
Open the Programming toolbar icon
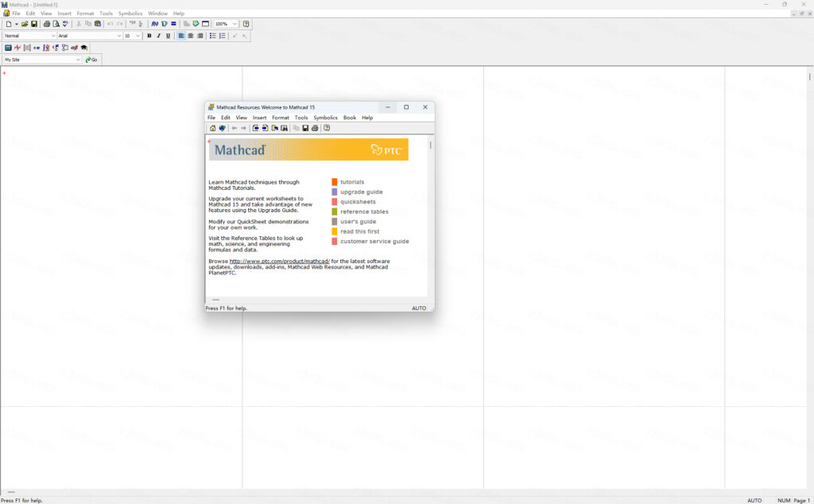pos(64,48)
